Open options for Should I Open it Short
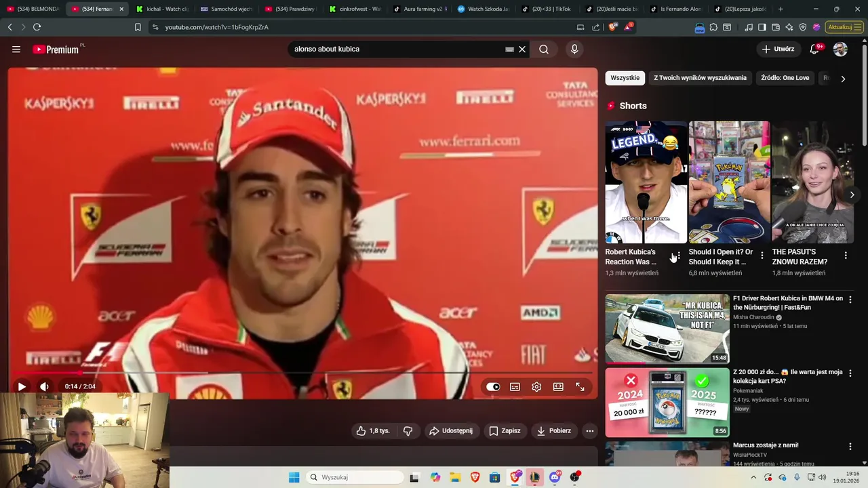The width and height of the screenshot is (868, 488). [x=762, y=256]
